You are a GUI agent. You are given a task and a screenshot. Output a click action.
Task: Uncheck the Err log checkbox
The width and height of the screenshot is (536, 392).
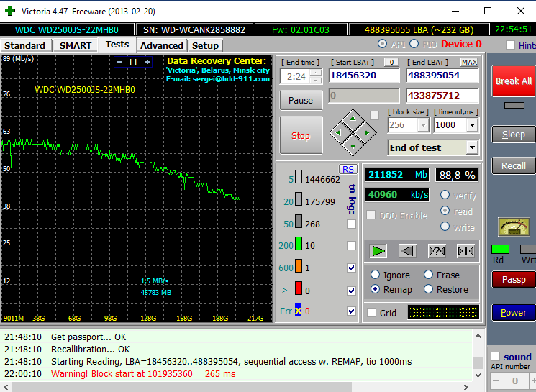[x=351, y=311]
